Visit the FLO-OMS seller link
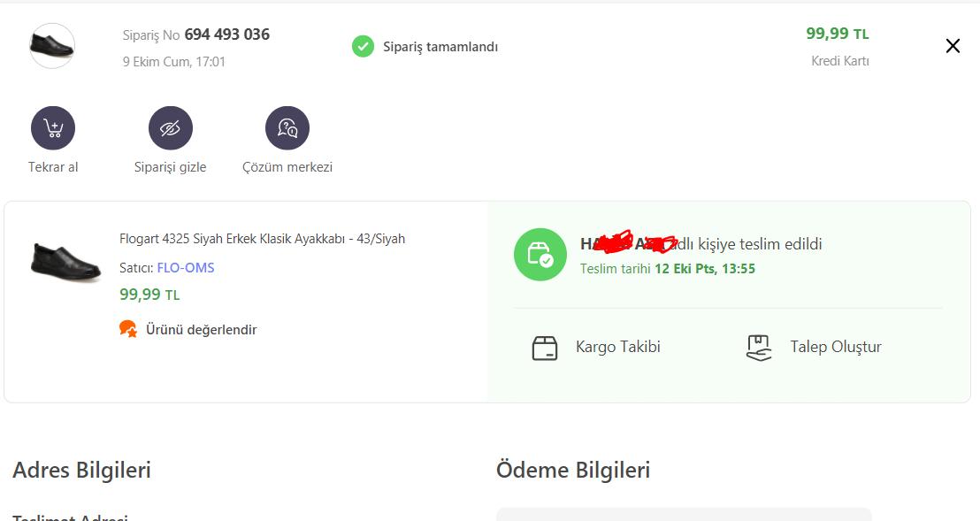Viewport: 980px width, 521px height. click(x=186, y=268)
